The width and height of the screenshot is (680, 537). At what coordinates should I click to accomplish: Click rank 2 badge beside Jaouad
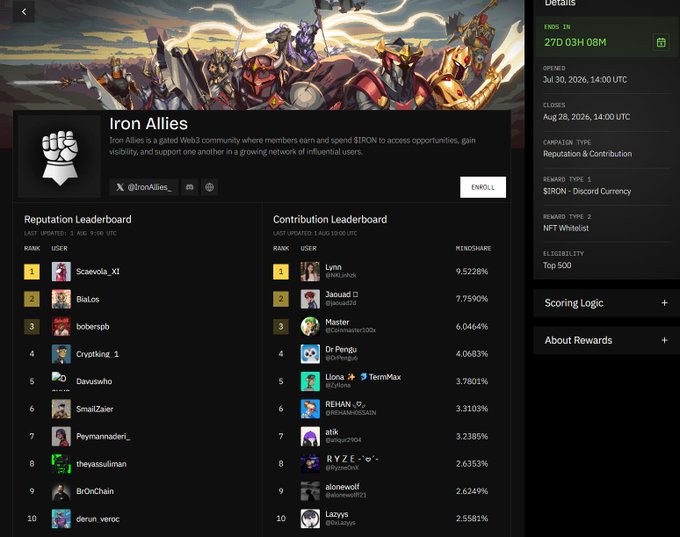(281, 299)
